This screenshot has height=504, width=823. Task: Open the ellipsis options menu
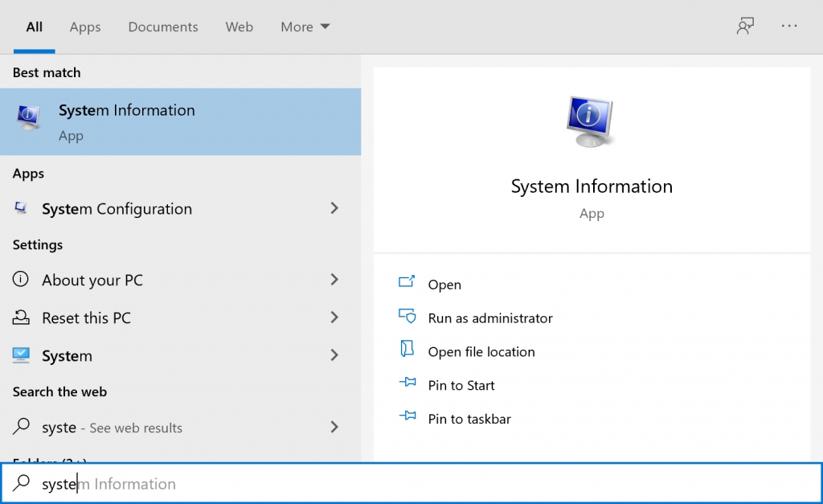point(788,26)
